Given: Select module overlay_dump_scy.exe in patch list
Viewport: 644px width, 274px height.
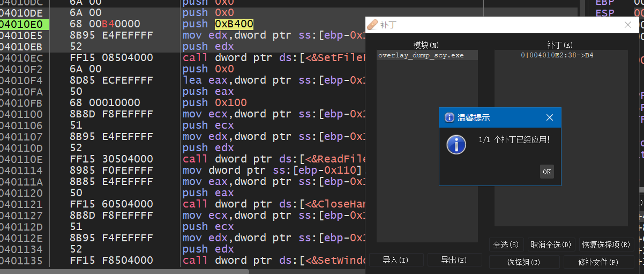Looking at the screenshot, I should coord(426,55).
